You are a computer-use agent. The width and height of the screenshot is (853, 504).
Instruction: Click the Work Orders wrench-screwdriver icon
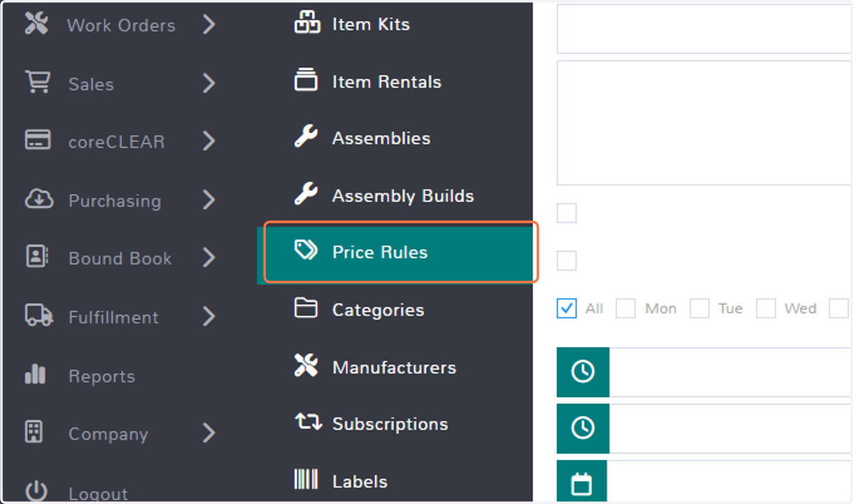(36, 23)
